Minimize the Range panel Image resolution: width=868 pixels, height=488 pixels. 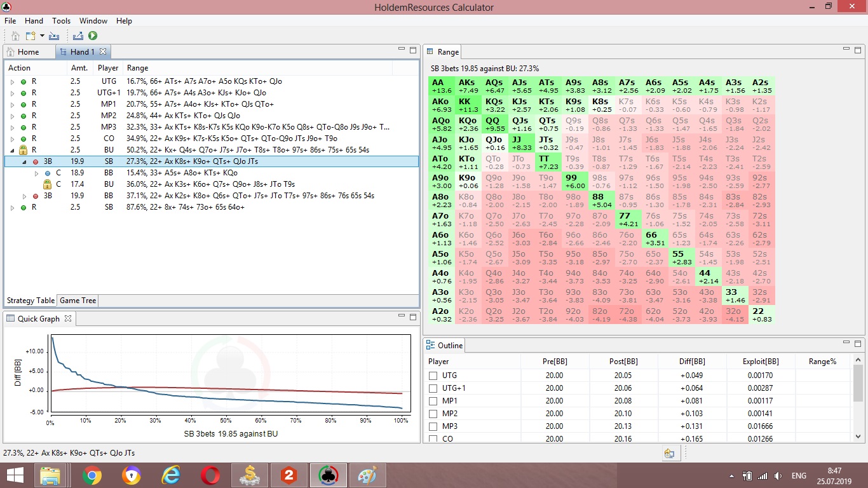click(x=846, y=49)
